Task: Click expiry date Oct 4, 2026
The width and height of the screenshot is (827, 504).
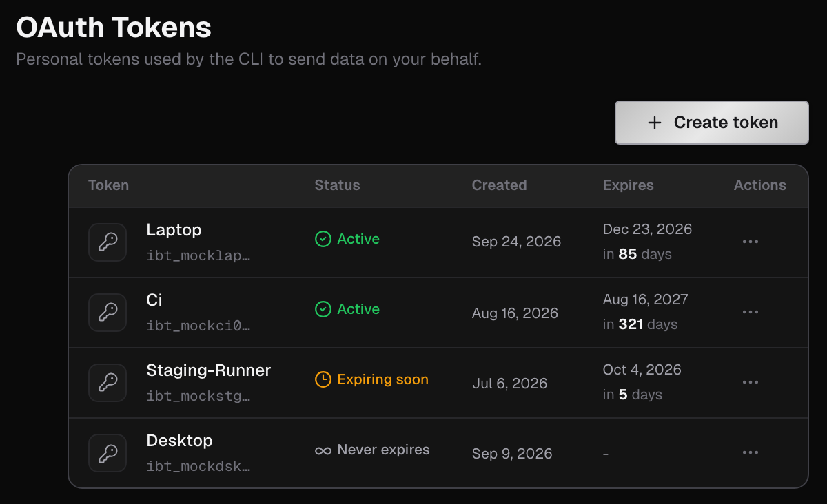Action: [x=642, y=370]
